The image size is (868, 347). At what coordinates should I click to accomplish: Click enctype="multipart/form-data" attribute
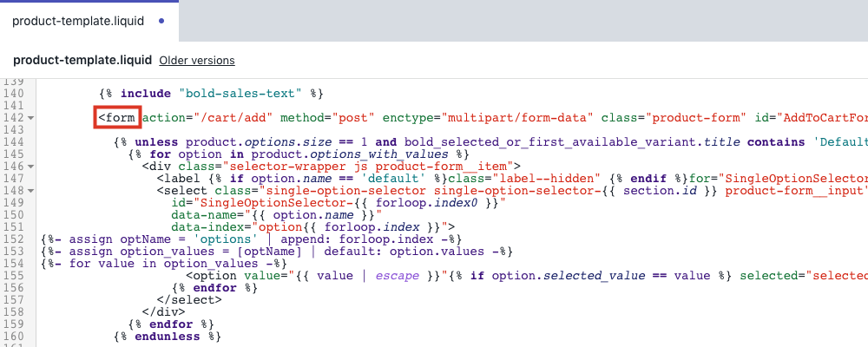click(488, 118)
